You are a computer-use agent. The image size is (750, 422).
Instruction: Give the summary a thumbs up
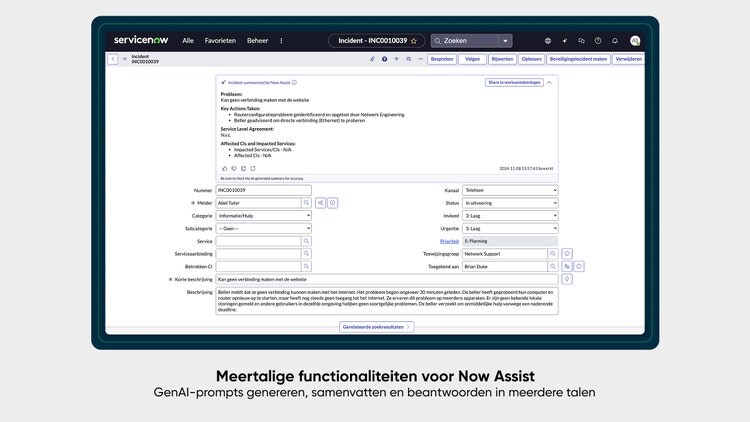(224, 168)
